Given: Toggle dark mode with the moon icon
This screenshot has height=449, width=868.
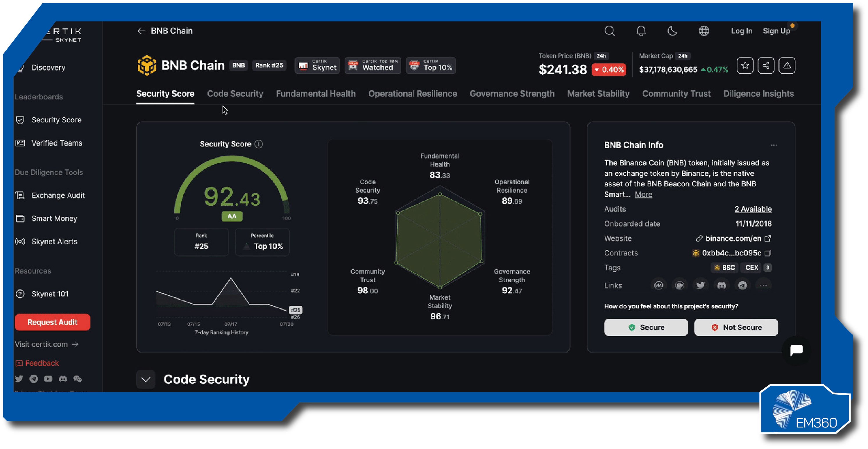Looking at the screenshot, I should pyautogui.click(x=672, y=31).
